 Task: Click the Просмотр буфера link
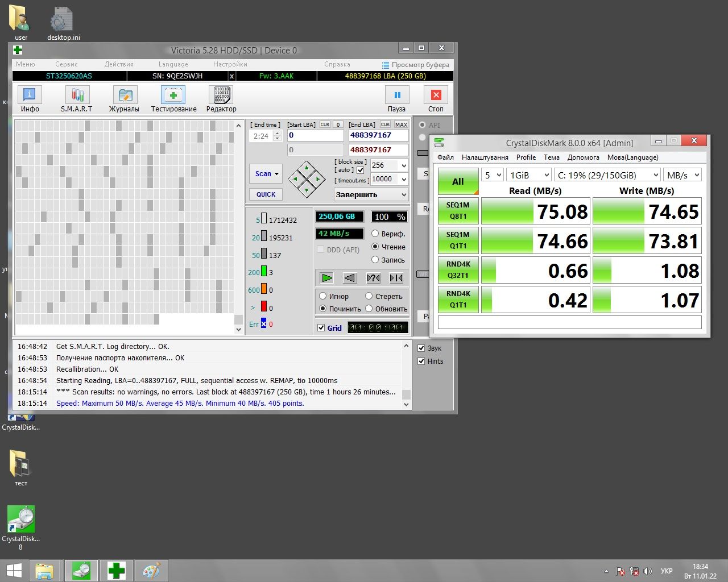pyautogui.click(x=416, y=65)
